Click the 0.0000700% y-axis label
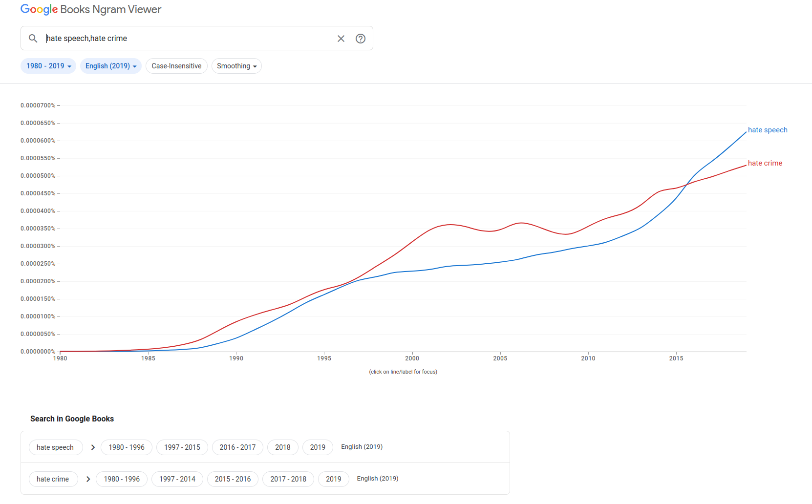 point(38,105)
